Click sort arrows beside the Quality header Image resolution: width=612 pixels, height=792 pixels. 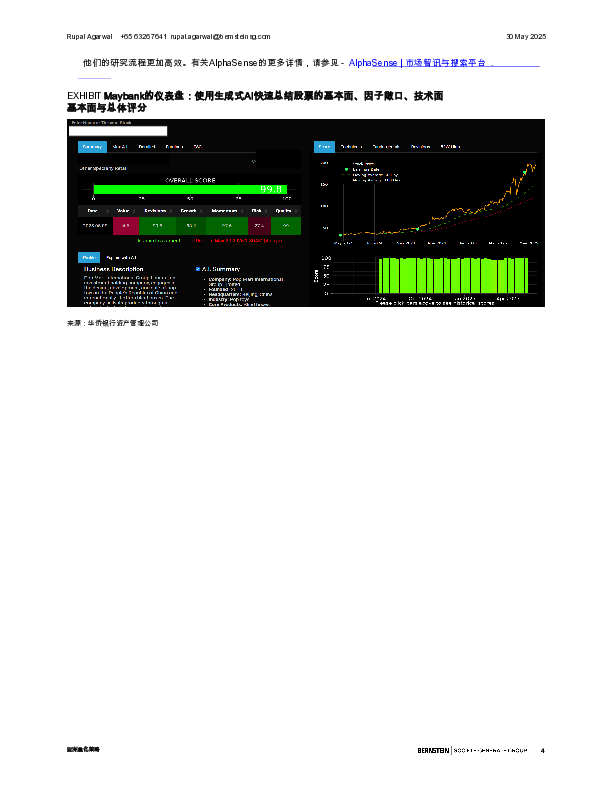[x=296, y=211]
